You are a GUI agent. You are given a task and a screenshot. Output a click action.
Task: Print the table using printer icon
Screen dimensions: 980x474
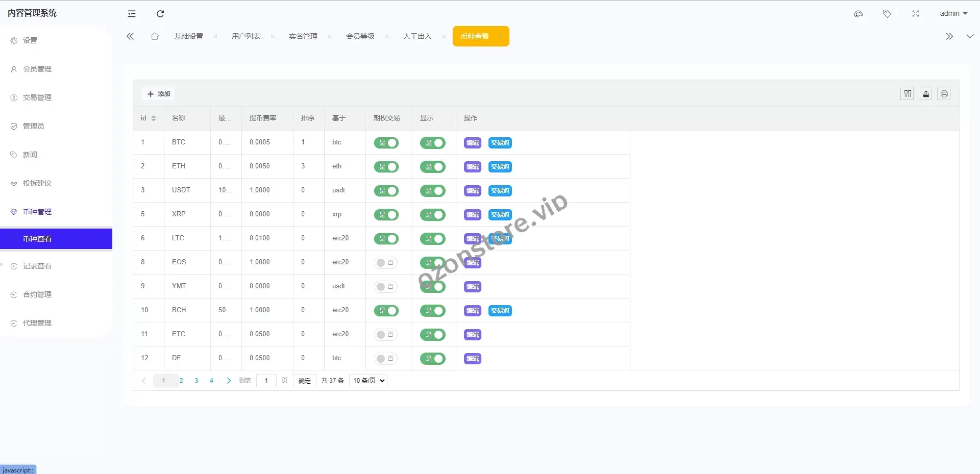944,94
